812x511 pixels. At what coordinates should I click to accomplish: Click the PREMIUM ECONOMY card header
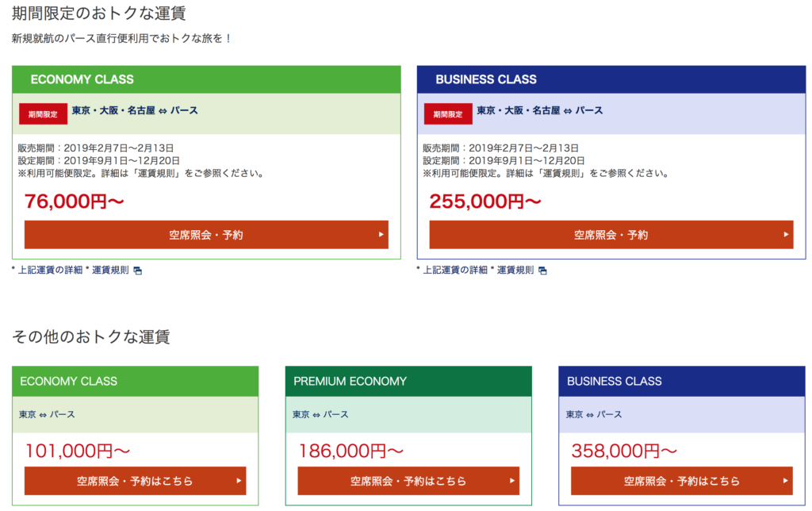[x=408, y=381]
